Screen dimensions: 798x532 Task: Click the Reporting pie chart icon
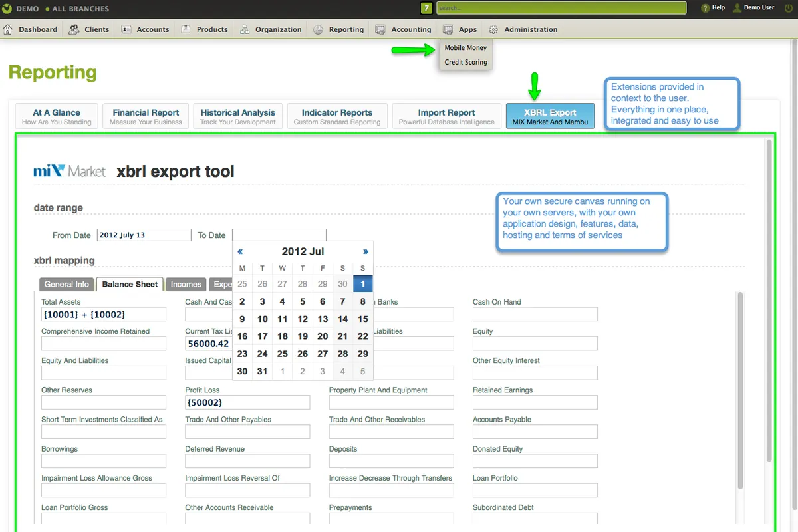tap(319, 29)
